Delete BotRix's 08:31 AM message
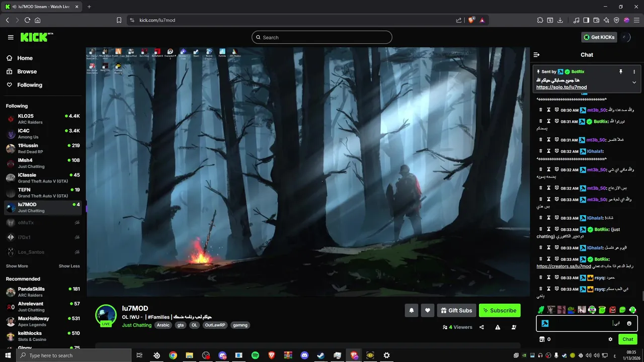Viewport: 644px width, 362px height. pos(541,121)
